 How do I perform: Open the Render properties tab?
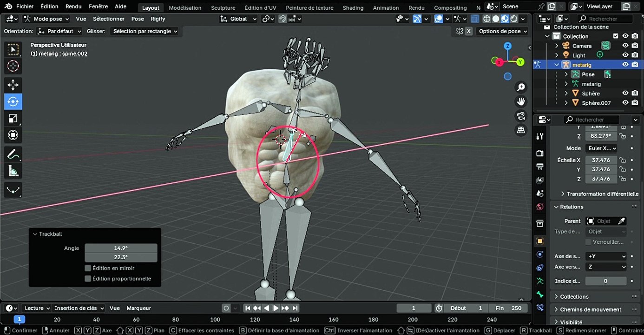540,153
